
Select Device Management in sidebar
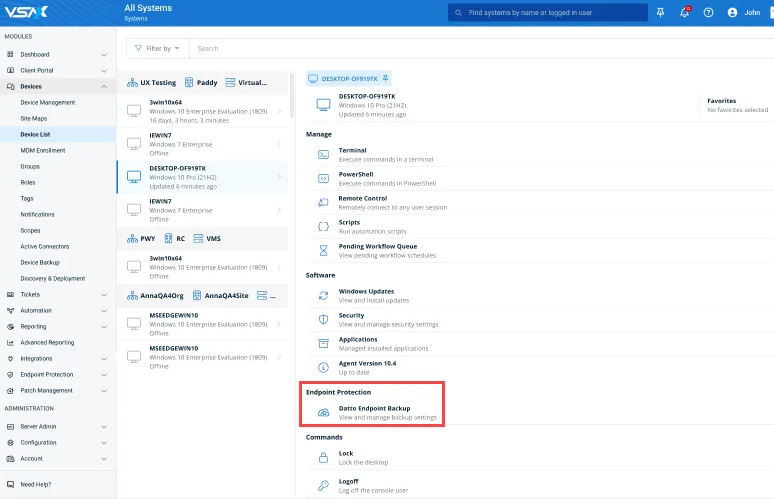[47, 102]
